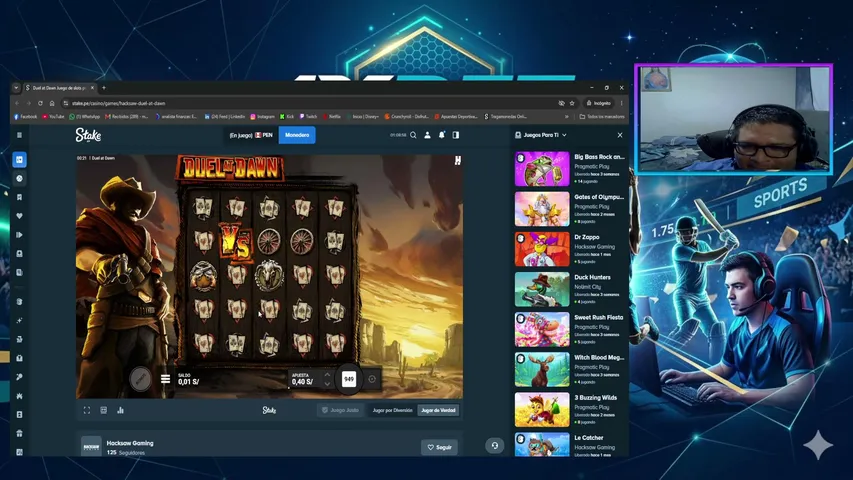Open the Incógnito profile chip

[x=598, y=103]
